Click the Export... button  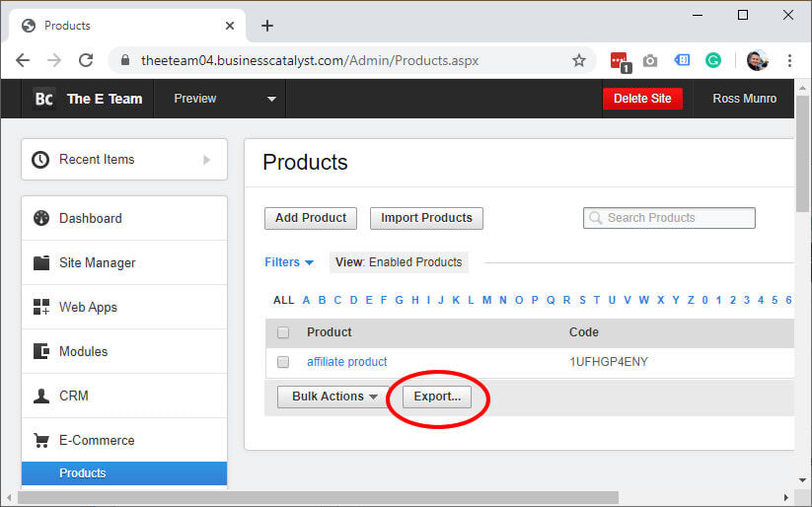tap(437, 397)
